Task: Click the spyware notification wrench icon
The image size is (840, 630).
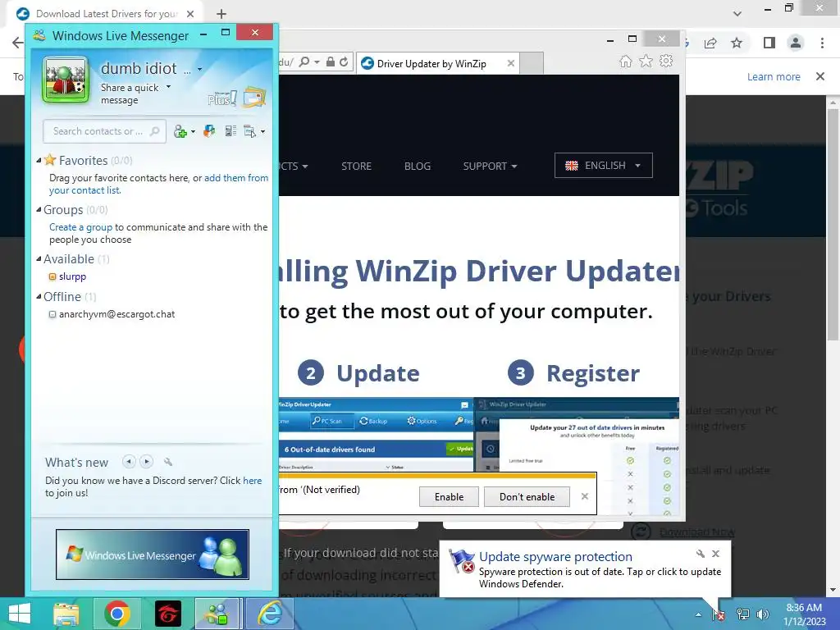Action: tap(701, 554)
